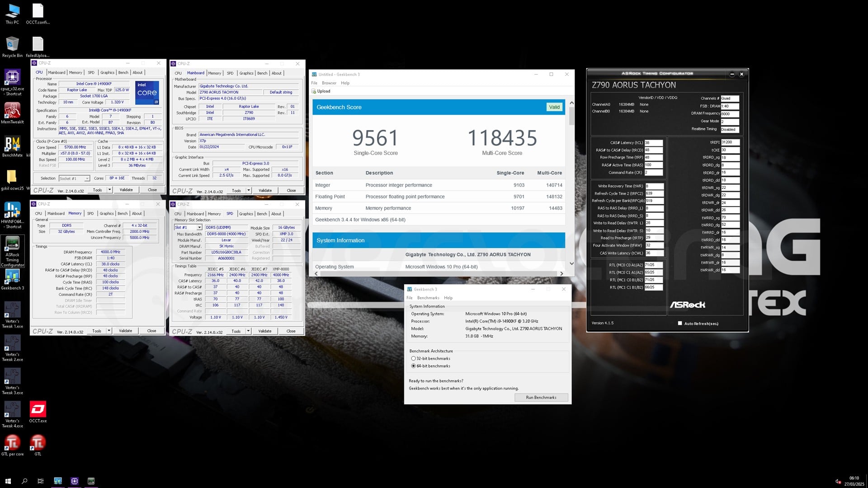Select the failedUpload file on the desktop
The image size is (868, 488).
(x=38, y=47)
